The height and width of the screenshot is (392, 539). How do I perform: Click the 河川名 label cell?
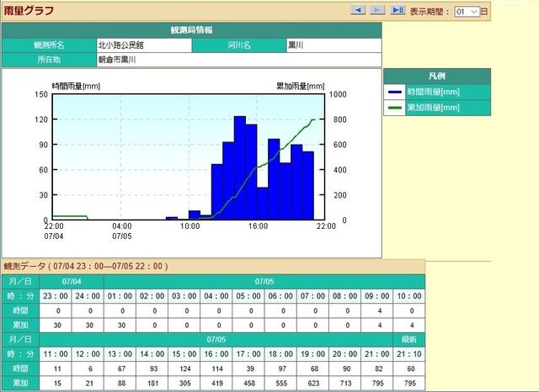[x=239, y=45]
